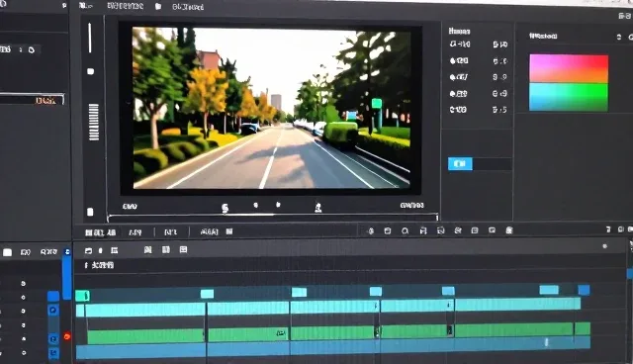The height and width of the screenshot is (364, 633).
Task: Pick a color from the cyan-green gradient band
Action: pyautogui.click(x=569, y=97)
